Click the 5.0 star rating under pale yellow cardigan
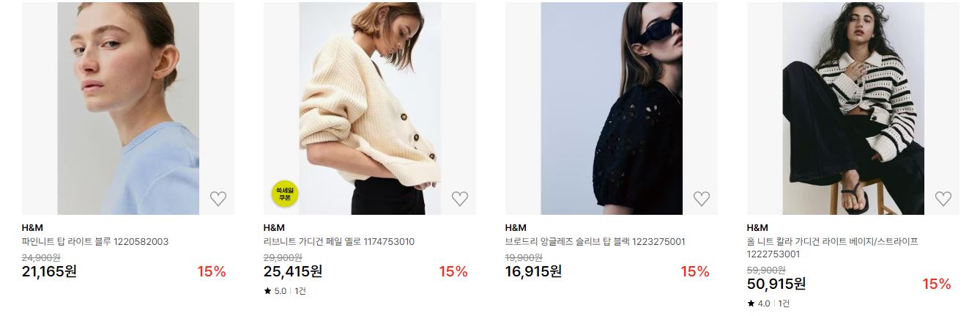Viewport: 980px width, 316px height. tap(275, 291)
